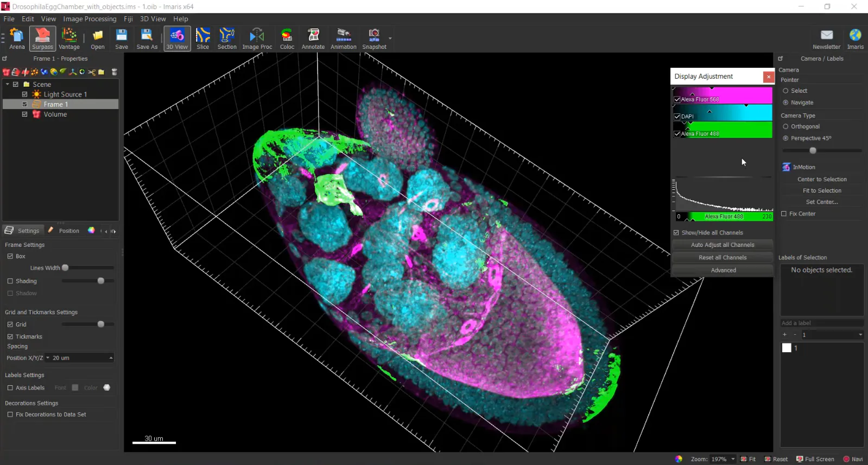Click Reset all Channels button
This screenshot has width=868, height=465.
[723, 258]
